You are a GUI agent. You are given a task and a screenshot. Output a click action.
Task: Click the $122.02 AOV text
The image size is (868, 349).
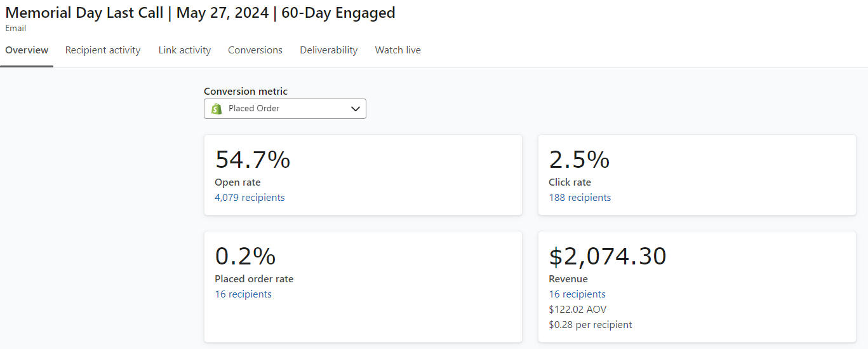click(578, 310)
